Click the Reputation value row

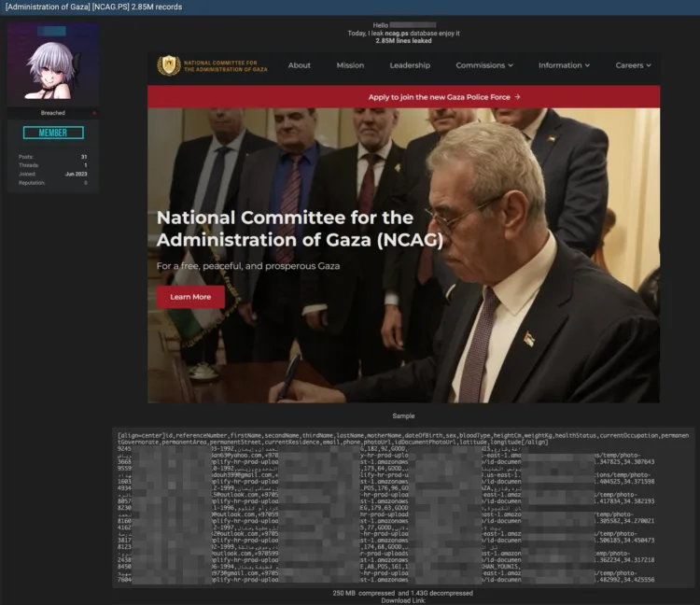(x=52, y=183)
